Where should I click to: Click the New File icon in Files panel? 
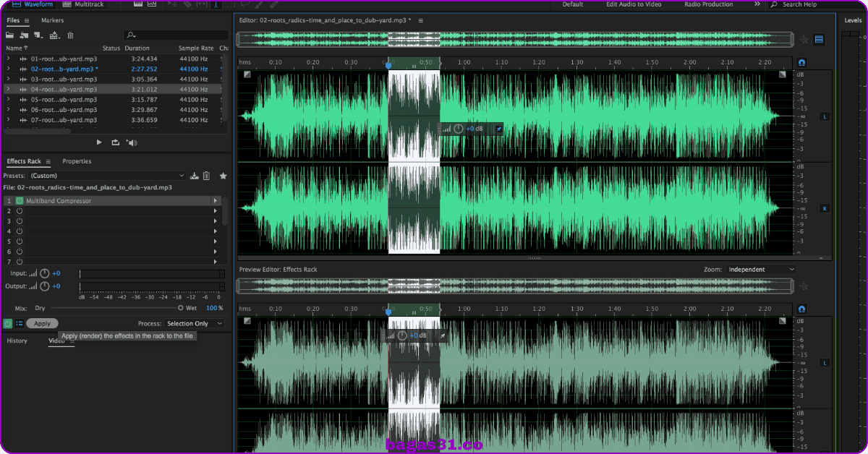tap(39, 35)
